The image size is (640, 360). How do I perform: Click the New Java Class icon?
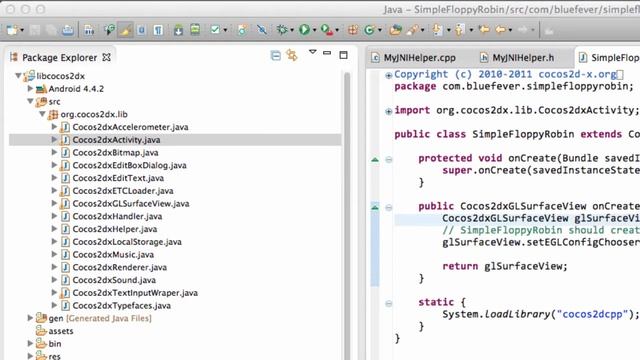click(370, 30)
